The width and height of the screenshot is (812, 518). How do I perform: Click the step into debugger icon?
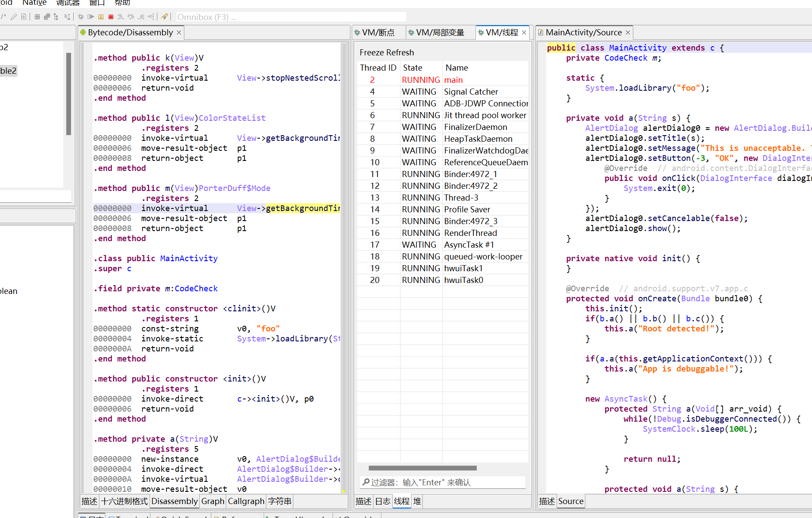121,17
